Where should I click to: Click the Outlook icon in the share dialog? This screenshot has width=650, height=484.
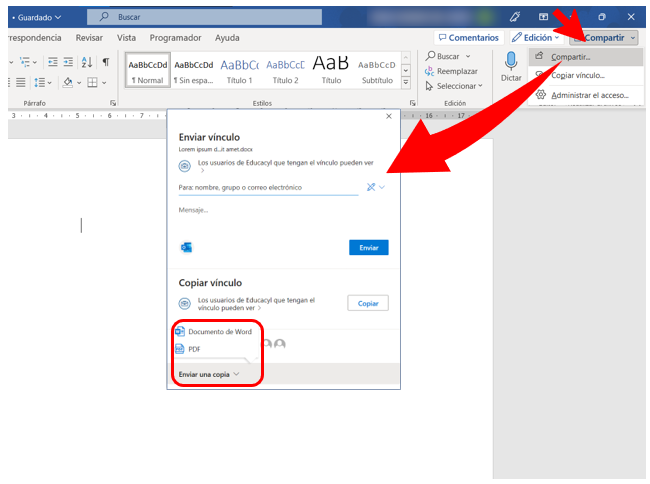(186, 247)
